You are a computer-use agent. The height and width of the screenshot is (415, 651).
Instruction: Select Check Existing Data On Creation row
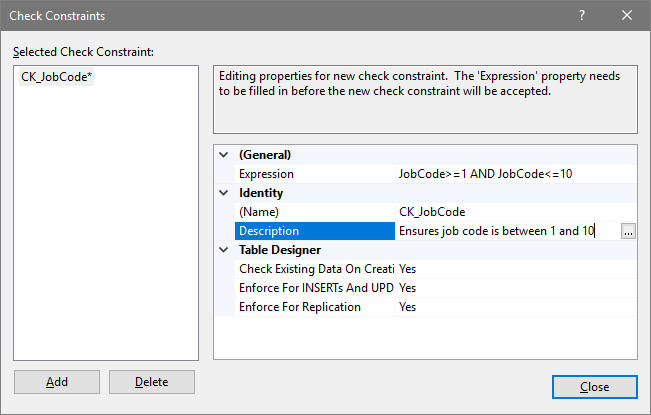tap(436, 269)
